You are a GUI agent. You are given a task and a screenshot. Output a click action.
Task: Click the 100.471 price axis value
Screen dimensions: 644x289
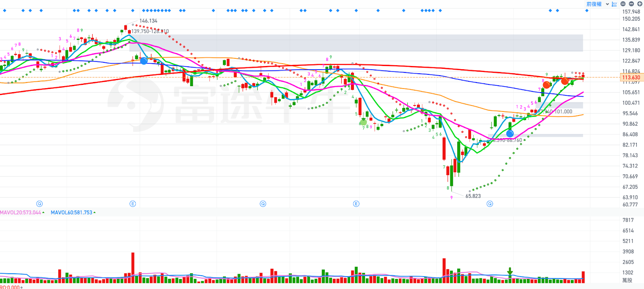point(631,103)
